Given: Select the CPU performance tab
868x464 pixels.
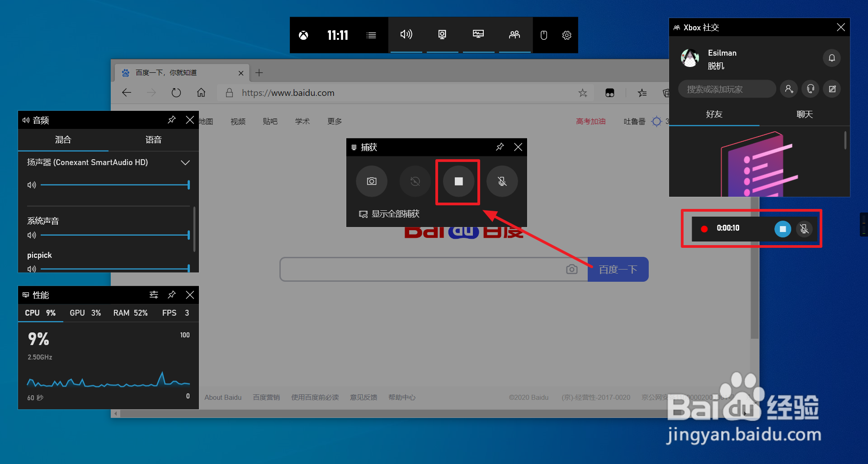Looking at the screenshot, I should (x=40, y=313).
